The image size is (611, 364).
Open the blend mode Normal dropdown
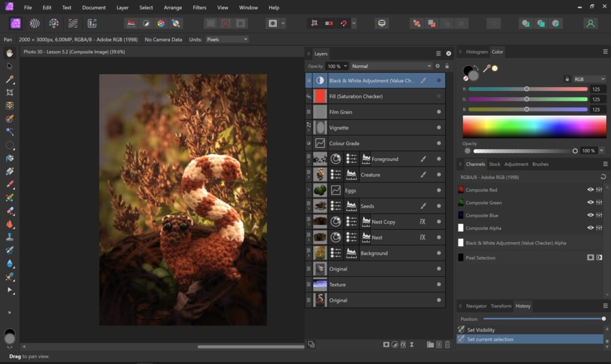[x=391, y=66]
